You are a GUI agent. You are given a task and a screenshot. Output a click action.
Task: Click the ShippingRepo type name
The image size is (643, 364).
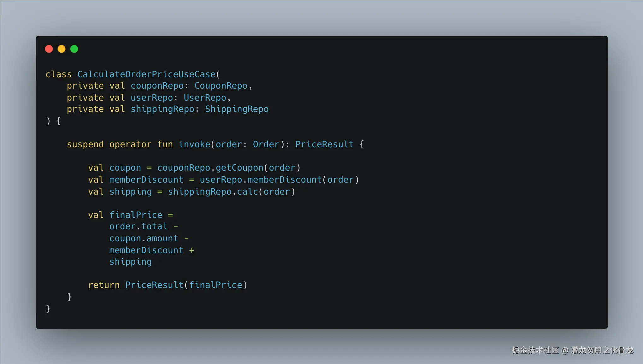237,109
